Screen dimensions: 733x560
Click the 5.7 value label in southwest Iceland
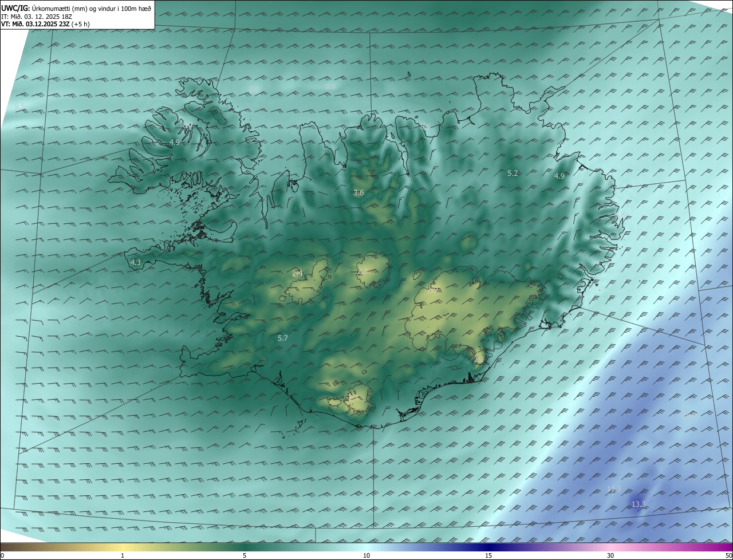coord(283,338)
